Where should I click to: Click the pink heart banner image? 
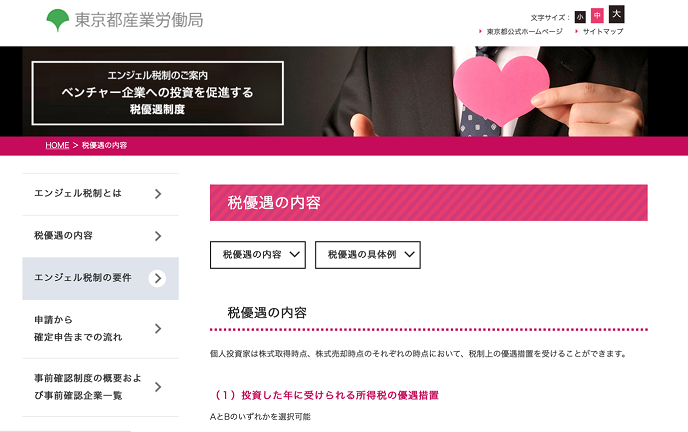(501, 89)
